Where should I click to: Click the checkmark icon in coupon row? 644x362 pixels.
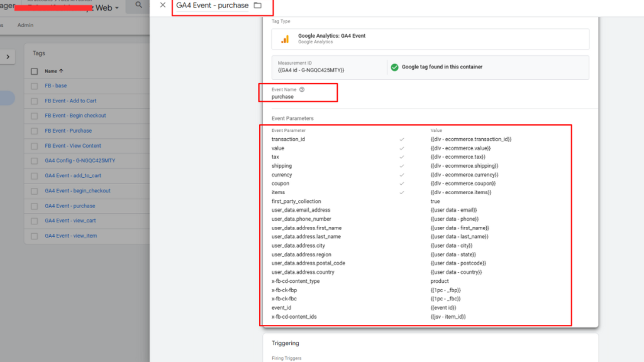(x=402, y=184)
